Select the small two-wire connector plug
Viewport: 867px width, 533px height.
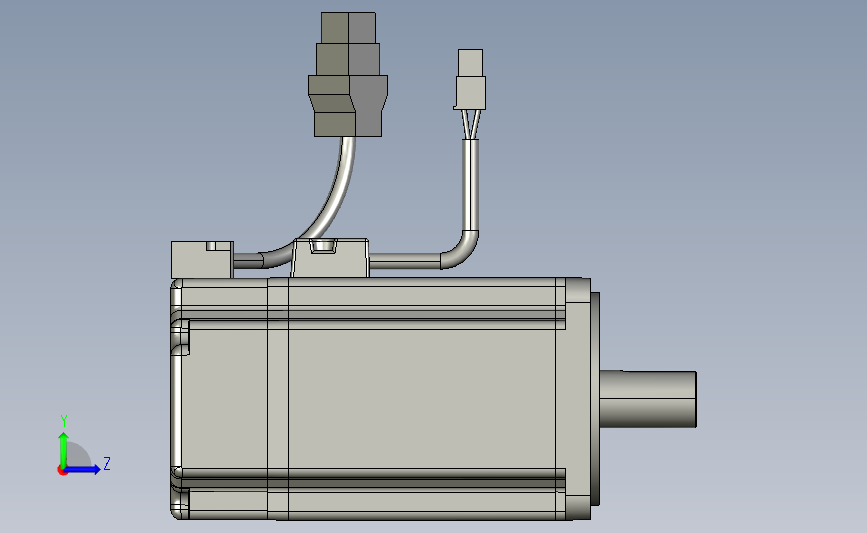470,80
